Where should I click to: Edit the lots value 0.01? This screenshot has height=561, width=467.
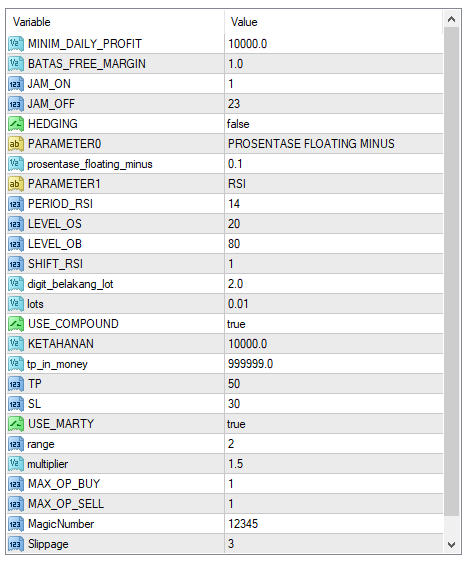tap(334, 304)
